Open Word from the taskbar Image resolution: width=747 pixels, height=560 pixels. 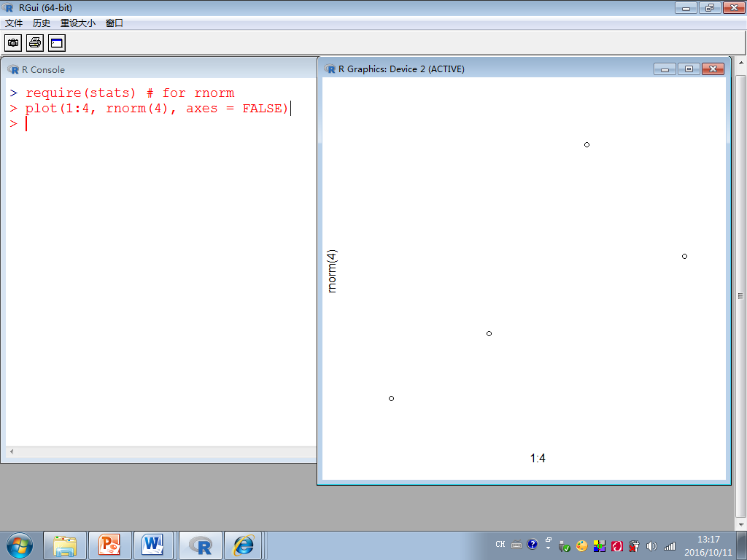point(153,545)
